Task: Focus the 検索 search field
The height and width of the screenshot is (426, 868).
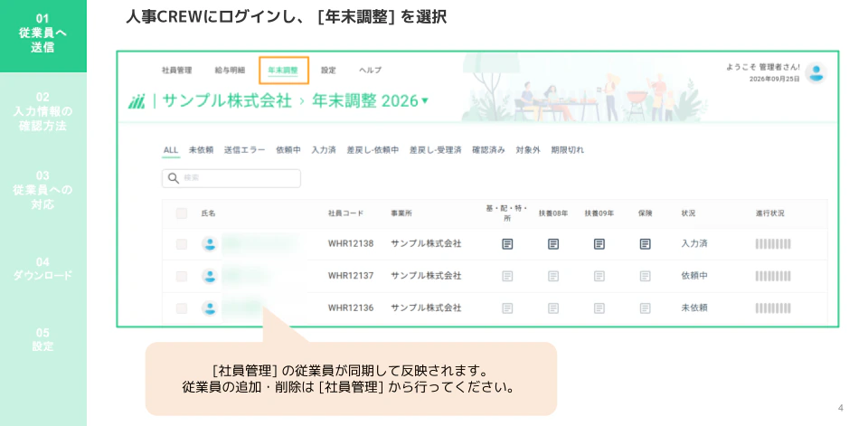Action: tap(231, 178)
